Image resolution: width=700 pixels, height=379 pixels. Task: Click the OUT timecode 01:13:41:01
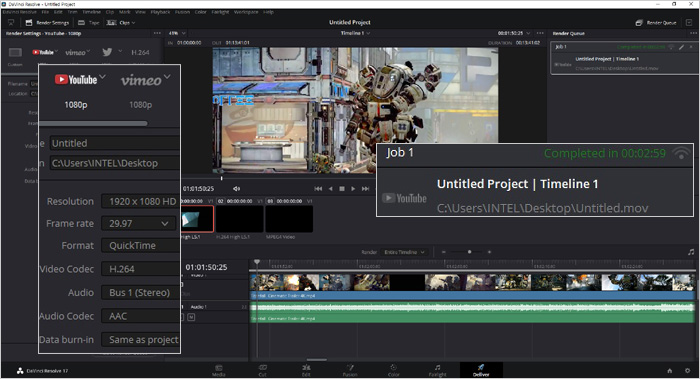pyautogui.click(x=238, y=43)
